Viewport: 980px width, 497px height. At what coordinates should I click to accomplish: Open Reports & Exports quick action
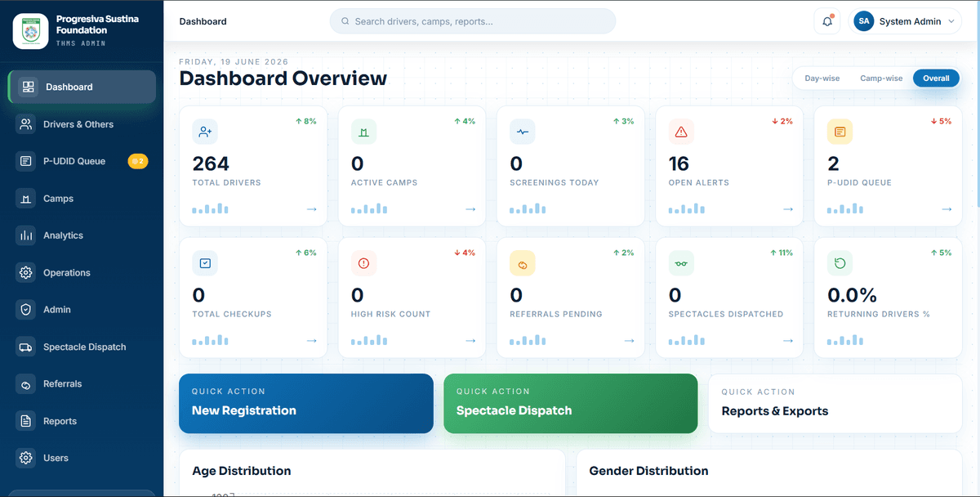click(x=835, y=403)
